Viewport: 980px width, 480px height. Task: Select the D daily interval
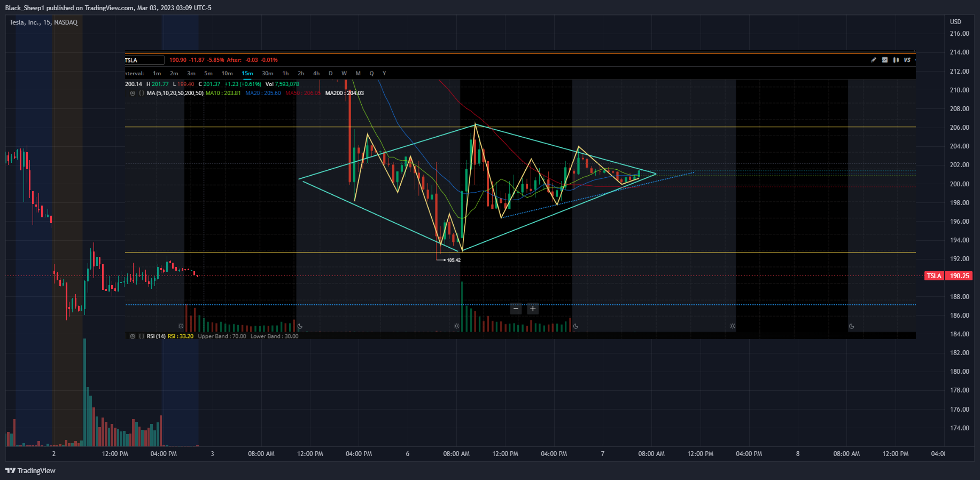pos(331,74)
